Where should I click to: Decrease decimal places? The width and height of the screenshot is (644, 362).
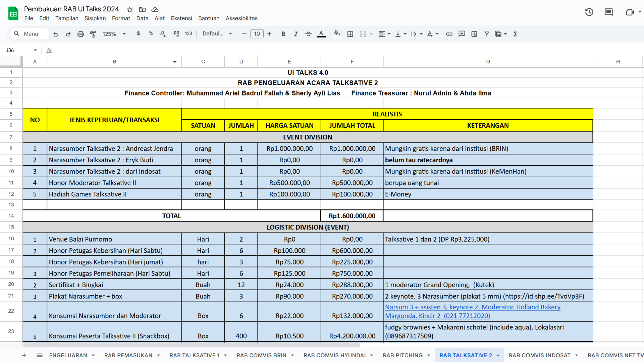click(x=163, y=34)
